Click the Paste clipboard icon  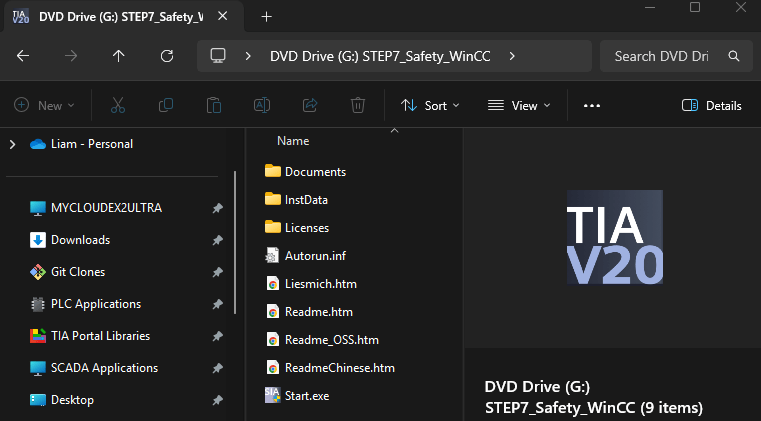pos(214,105)
